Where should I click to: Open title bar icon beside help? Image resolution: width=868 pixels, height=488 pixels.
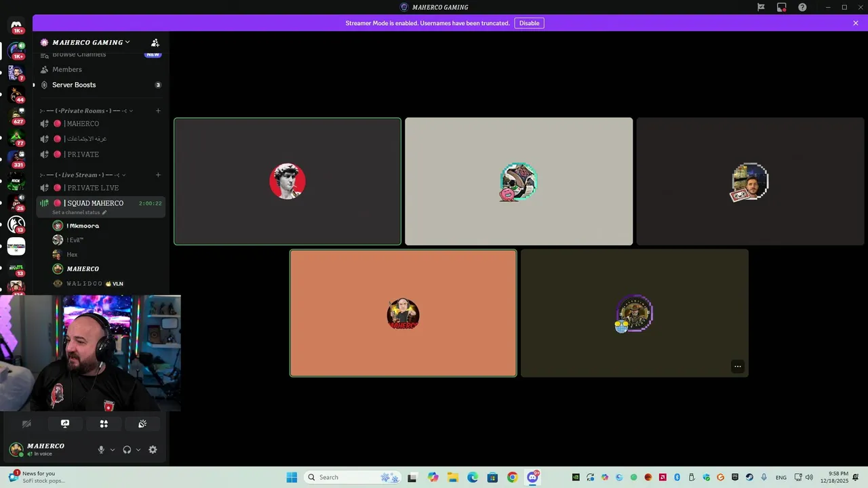pos(782,7)
